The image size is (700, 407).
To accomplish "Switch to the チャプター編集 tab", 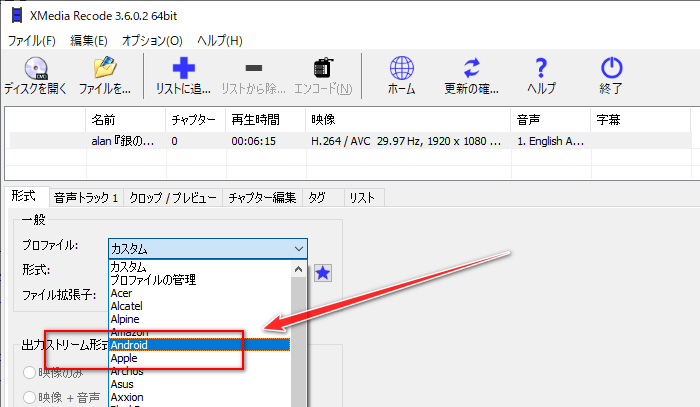I will click(x=262, y=198).
